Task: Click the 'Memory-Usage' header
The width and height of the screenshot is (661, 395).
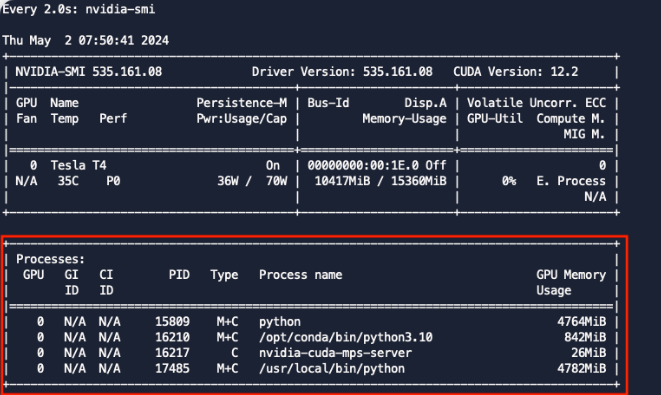Action: (x=404, y=118)
